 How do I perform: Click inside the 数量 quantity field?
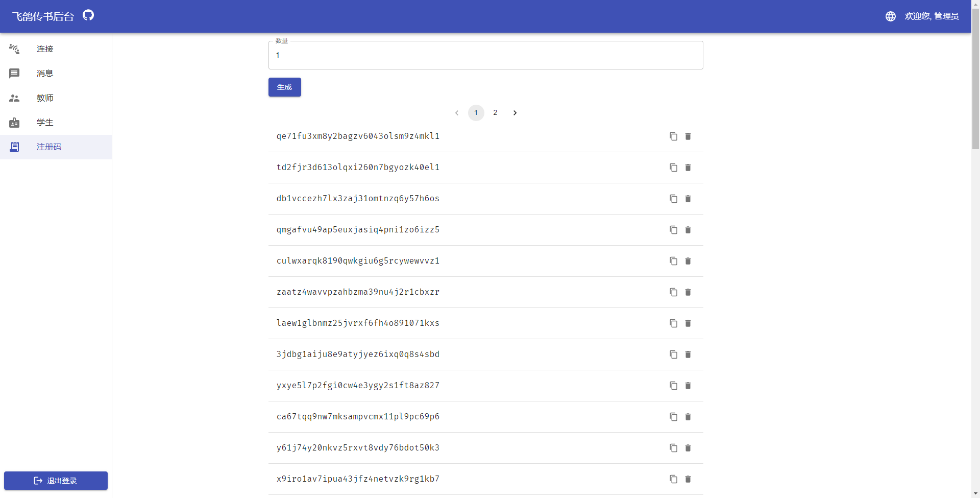tap(485, 55)
